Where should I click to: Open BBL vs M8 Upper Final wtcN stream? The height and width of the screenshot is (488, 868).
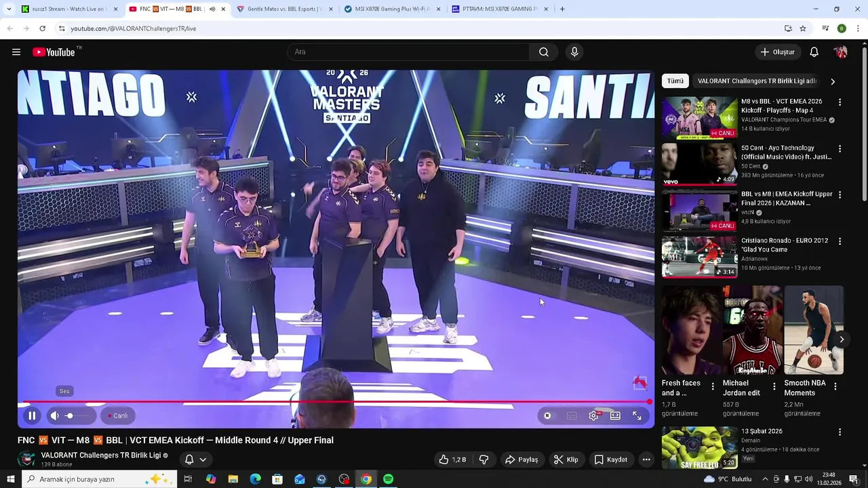pyautogui.click(x=699, y=210)
